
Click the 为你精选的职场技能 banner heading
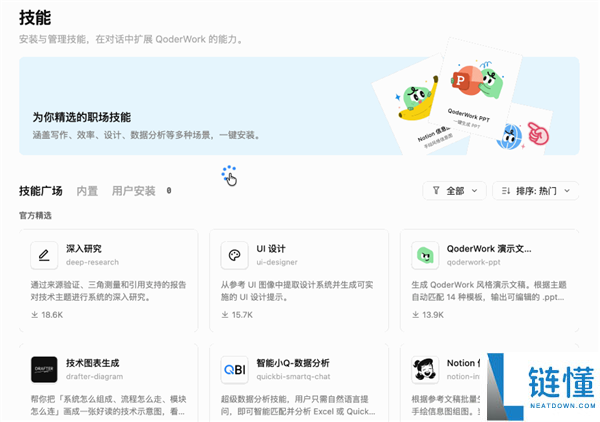point(82,117)
